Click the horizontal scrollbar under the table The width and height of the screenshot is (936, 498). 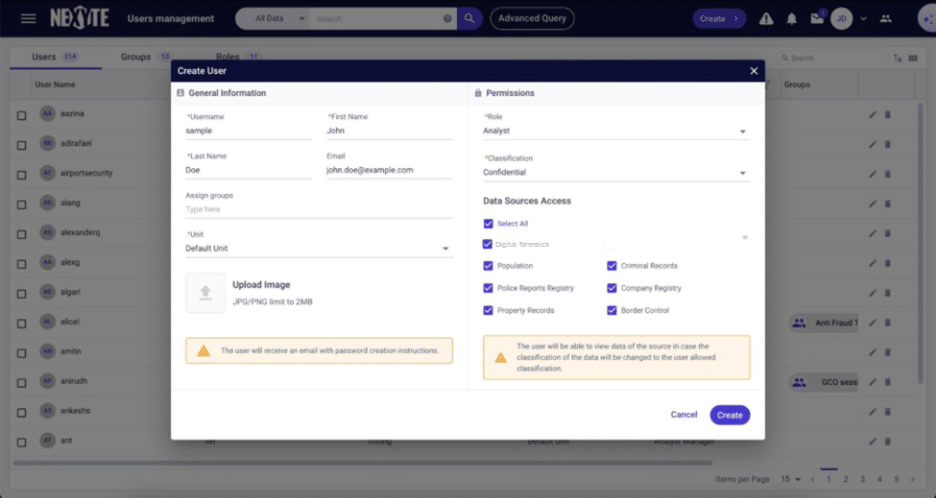click(x=362, y=463)
